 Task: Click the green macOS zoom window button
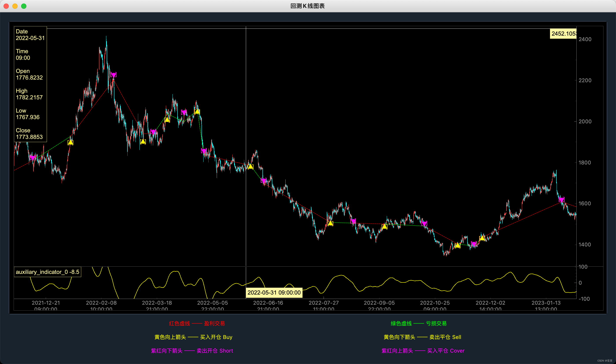pyautogui.click(x=24, y=6)
